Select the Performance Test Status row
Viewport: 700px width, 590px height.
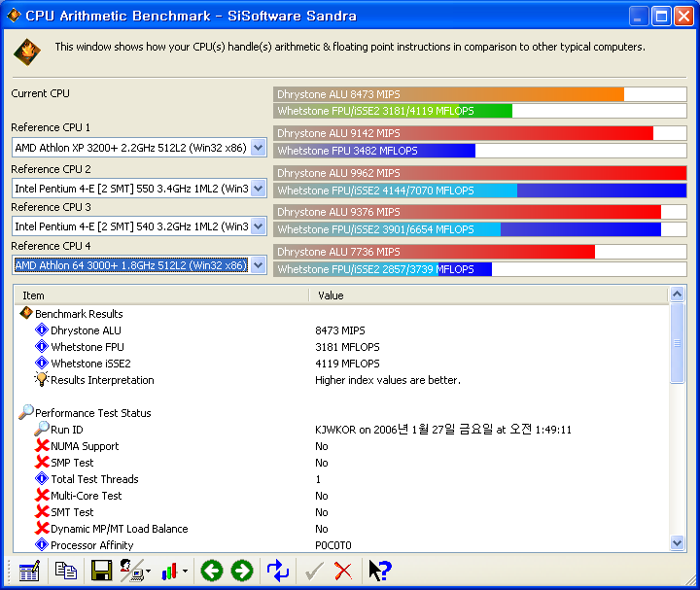[341, 413]
